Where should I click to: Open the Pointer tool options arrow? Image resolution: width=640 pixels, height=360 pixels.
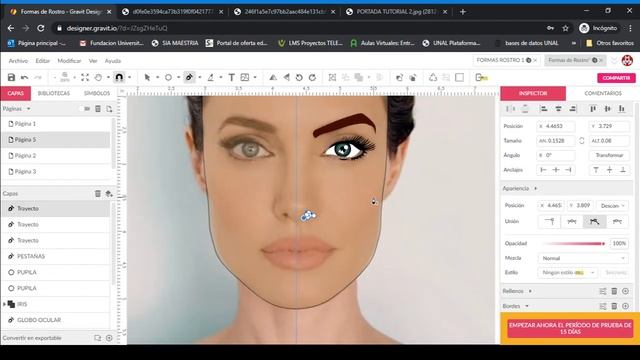coord(157,78)
